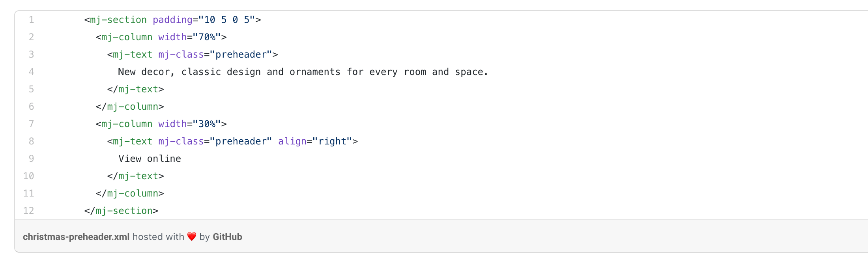Select line number 3
The image size is (868, 266).
[32, 54]
